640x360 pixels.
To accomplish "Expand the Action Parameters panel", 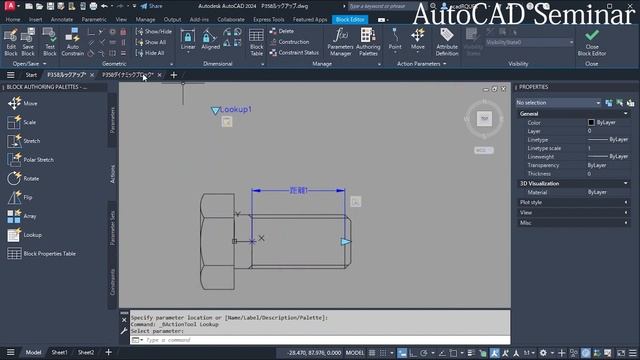I will click(421, 64).
